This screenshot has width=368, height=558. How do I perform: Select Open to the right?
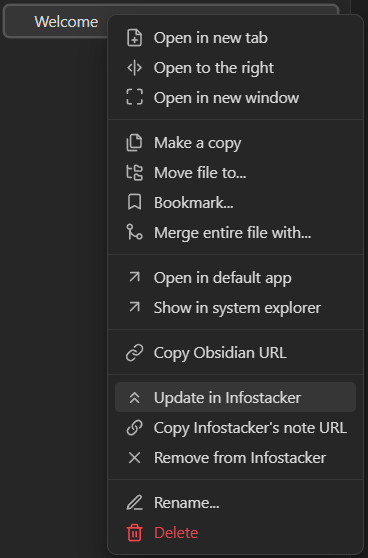click(x=235, y=68)
